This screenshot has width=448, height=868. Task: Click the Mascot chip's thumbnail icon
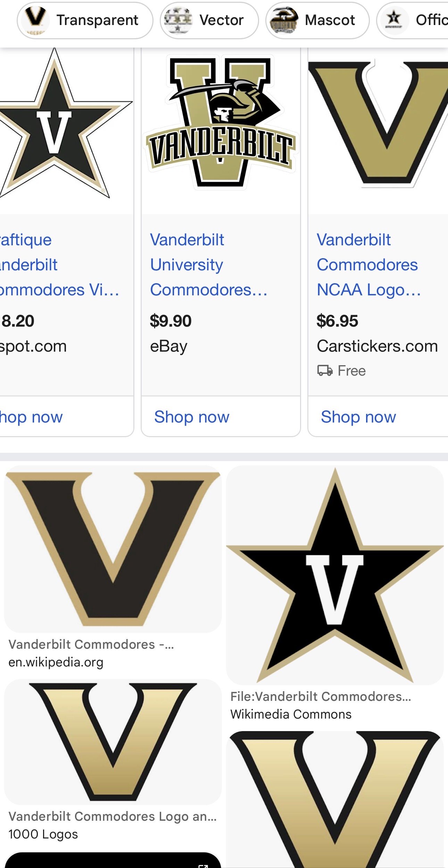click(284, 21)
